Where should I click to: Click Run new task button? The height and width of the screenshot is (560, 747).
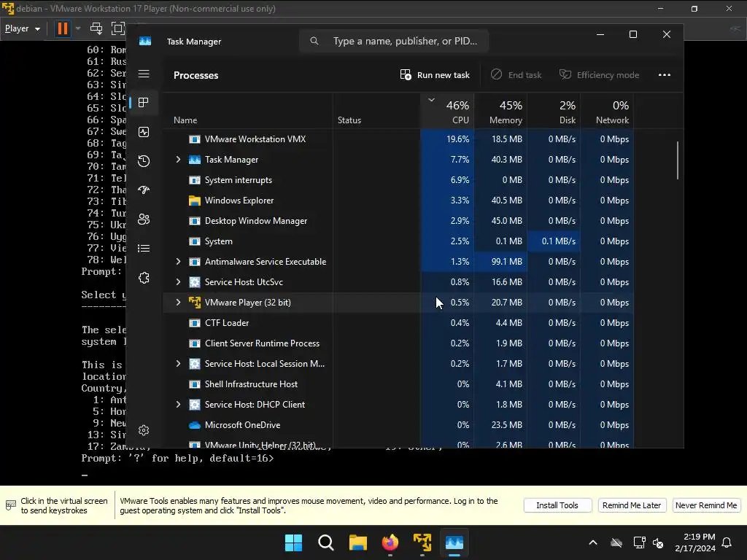pyautogui.click(x=435, y=75)
